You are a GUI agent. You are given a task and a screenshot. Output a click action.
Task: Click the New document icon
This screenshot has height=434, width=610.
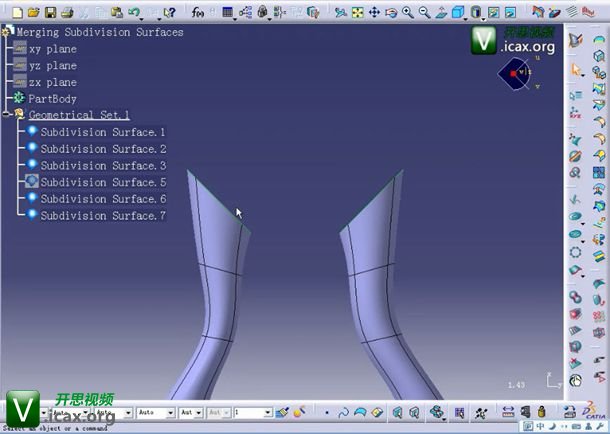coord(16,12)
